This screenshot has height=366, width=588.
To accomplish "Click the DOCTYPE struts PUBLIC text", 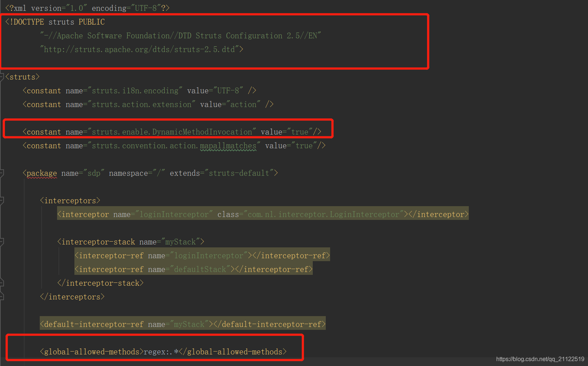I will click(x=55, y=22).
